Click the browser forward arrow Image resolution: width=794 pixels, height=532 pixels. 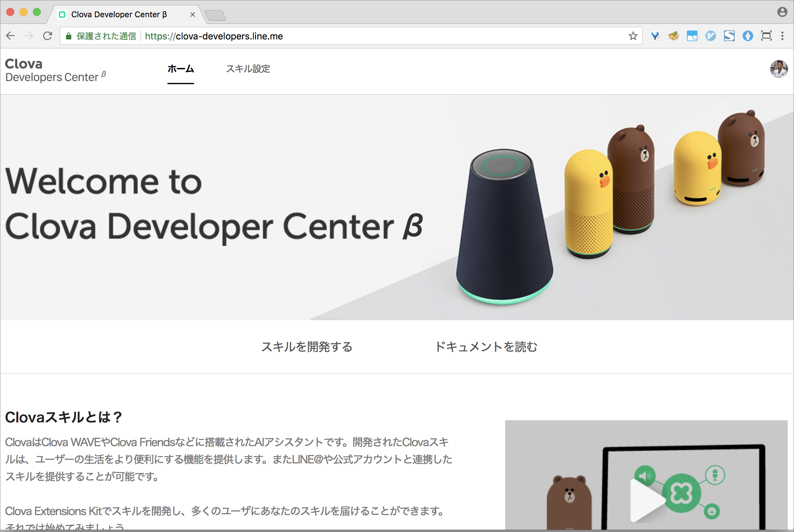click(29, 36)
